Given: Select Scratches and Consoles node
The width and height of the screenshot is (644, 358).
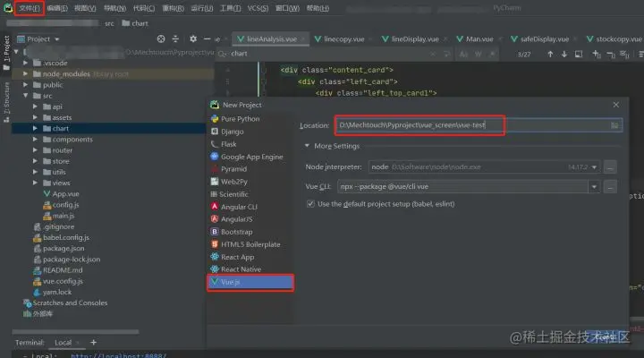Looking at the screenshot, I should [65, 303].
